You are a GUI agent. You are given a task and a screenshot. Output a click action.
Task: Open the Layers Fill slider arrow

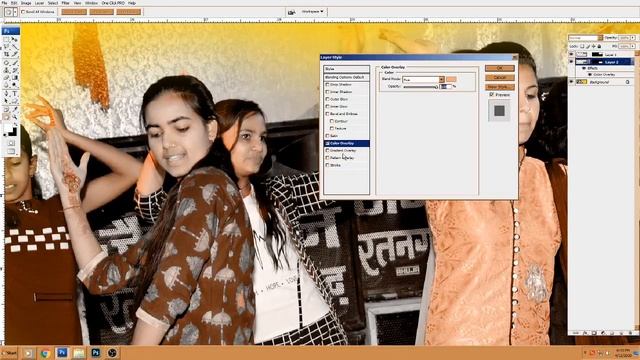point(633,47)
